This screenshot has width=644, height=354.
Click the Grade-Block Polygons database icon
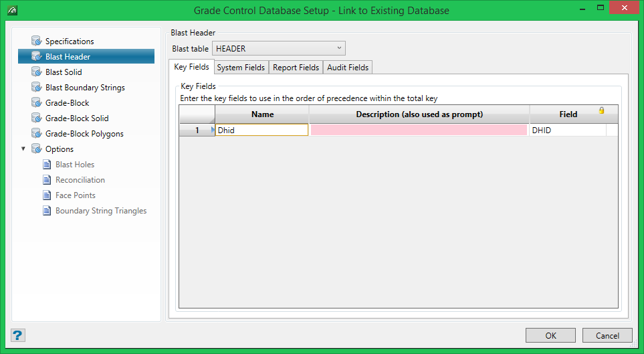(37, 134)
